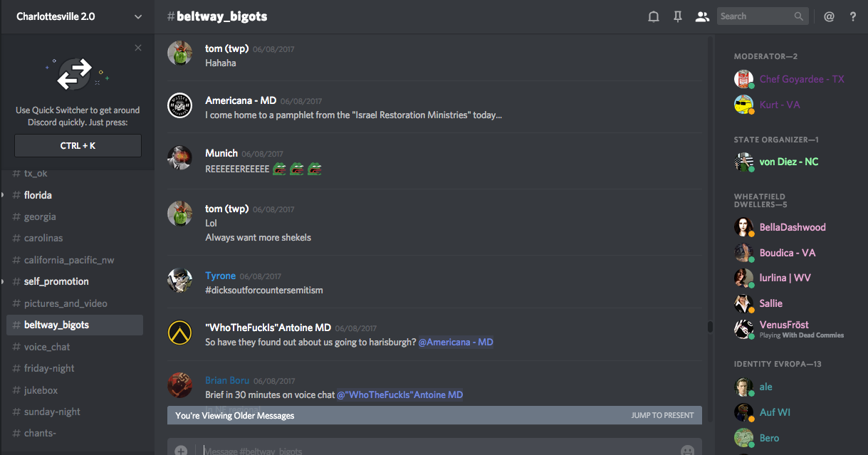The width and height of the screenshot is (868, 455).
Task: Switch to the florida channel
Action: click(38, 195)
